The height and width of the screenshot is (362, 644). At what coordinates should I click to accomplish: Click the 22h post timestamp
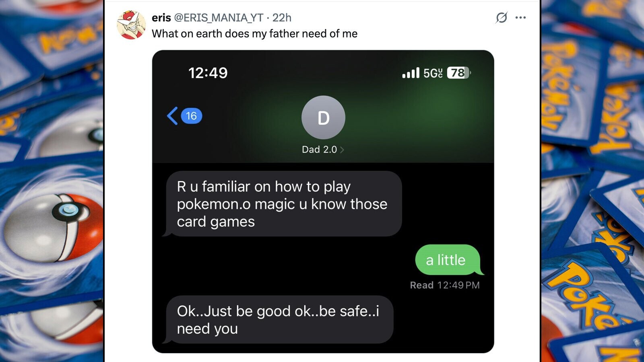point(282,18)
